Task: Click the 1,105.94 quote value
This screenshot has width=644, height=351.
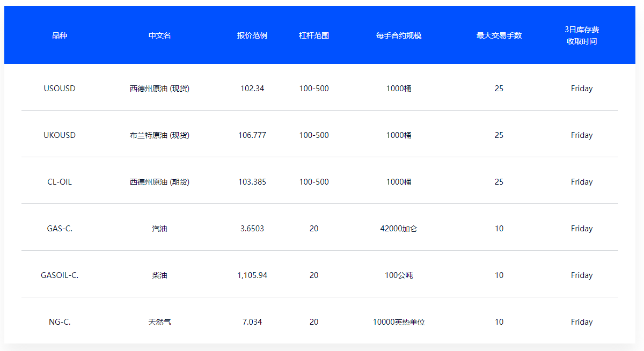Action: [252, 275]
